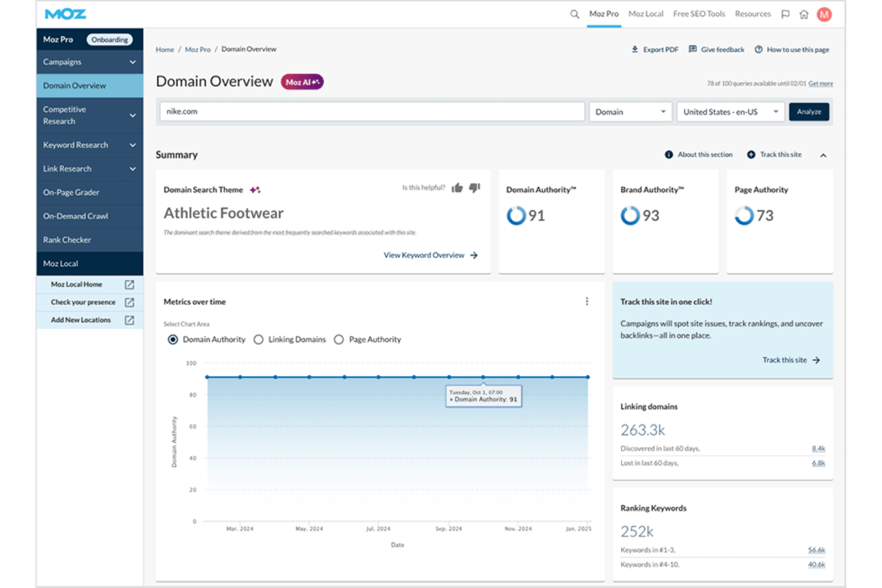Select the Linking Domains chart area

point(259,339)
